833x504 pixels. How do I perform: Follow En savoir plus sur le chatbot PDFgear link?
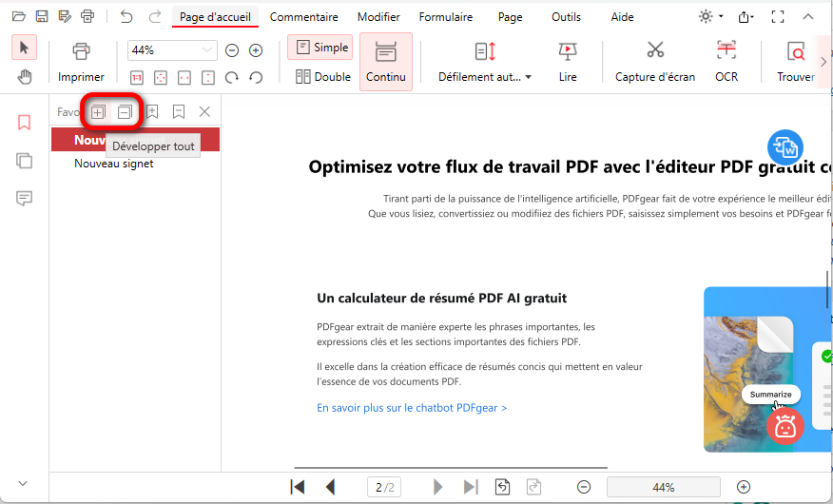[x=412, y=408]
